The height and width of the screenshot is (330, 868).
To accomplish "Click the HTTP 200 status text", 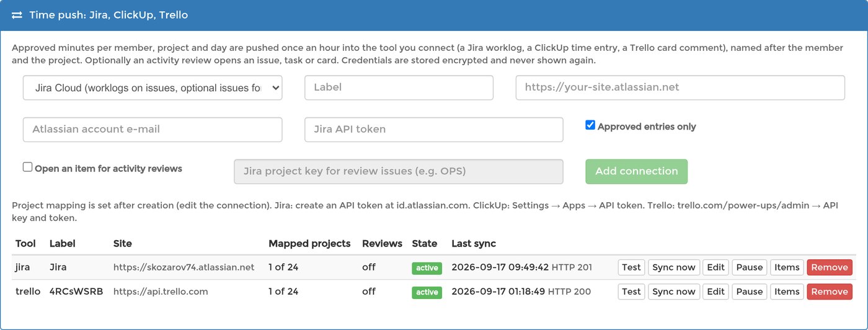I will pyautogui.click(x=569, y=292).
